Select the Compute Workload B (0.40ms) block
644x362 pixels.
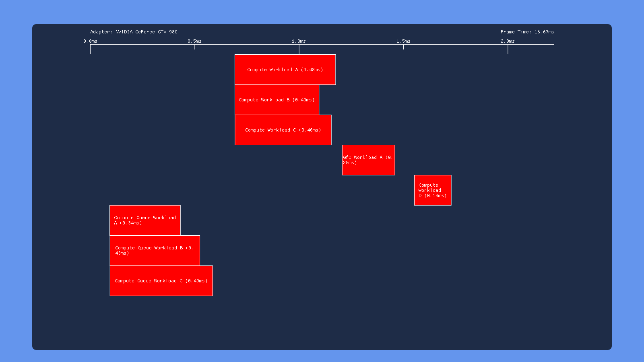pos(277,100)
